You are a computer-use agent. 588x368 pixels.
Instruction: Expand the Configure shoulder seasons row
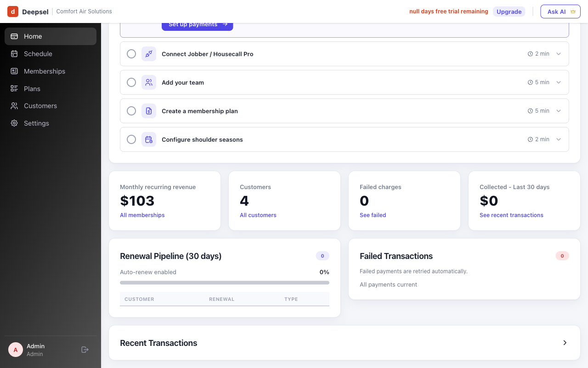[559, 139]
